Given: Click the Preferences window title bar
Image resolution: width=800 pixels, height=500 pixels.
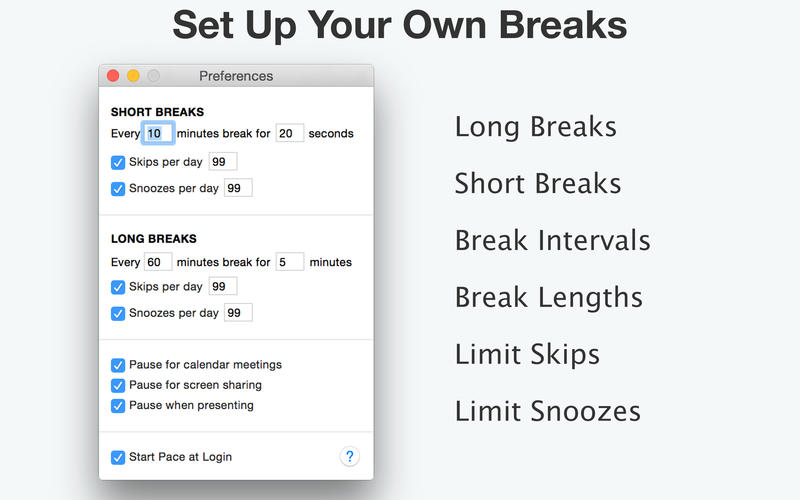Looking at the screenshot, I should (x=236, y=76).
